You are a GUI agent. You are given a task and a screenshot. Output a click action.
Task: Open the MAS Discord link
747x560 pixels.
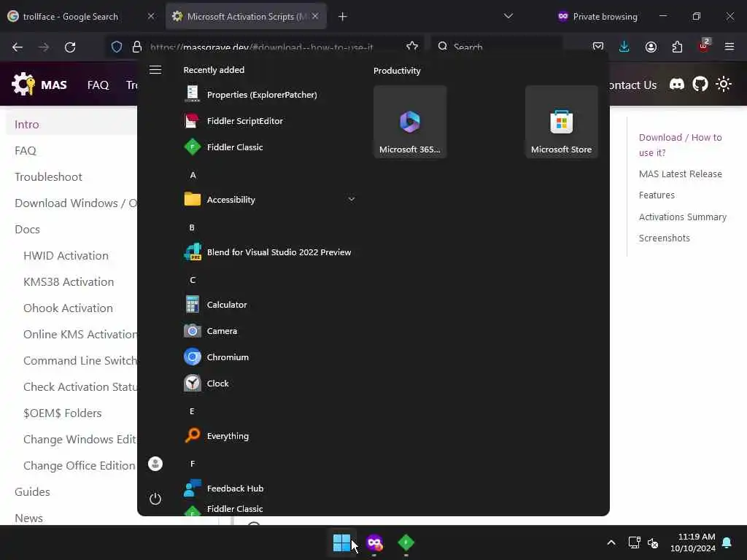click(x=676, y=85)
